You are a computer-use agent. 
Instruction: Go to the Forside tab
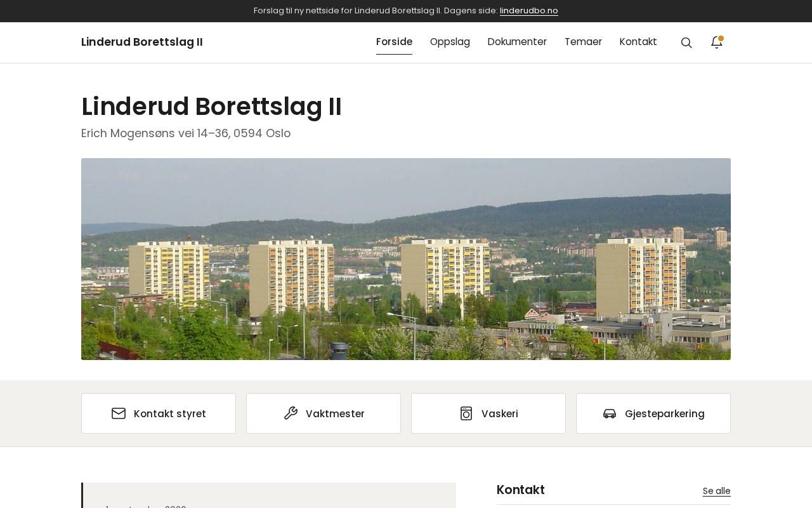tap(394, 42)
